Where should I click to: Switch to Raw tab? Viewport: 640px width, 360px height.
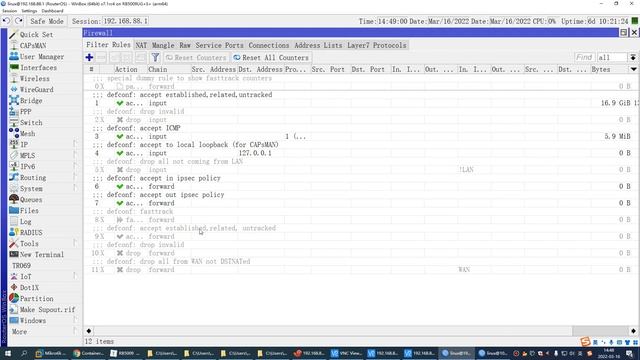(x=185, y=45)
